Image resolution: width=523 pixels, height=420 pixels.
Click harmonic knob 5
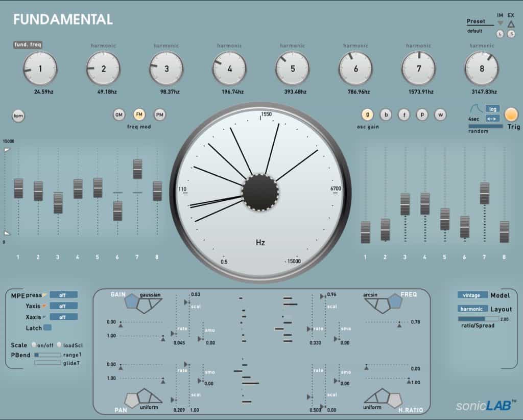click(293, 68)
